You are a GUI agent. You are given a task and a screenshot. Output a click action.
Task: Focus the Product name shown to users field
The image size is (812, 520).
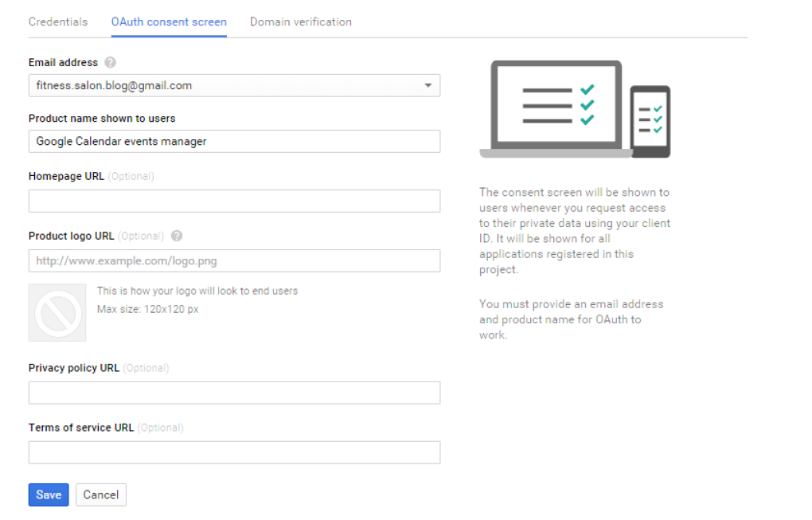(235, 142)
